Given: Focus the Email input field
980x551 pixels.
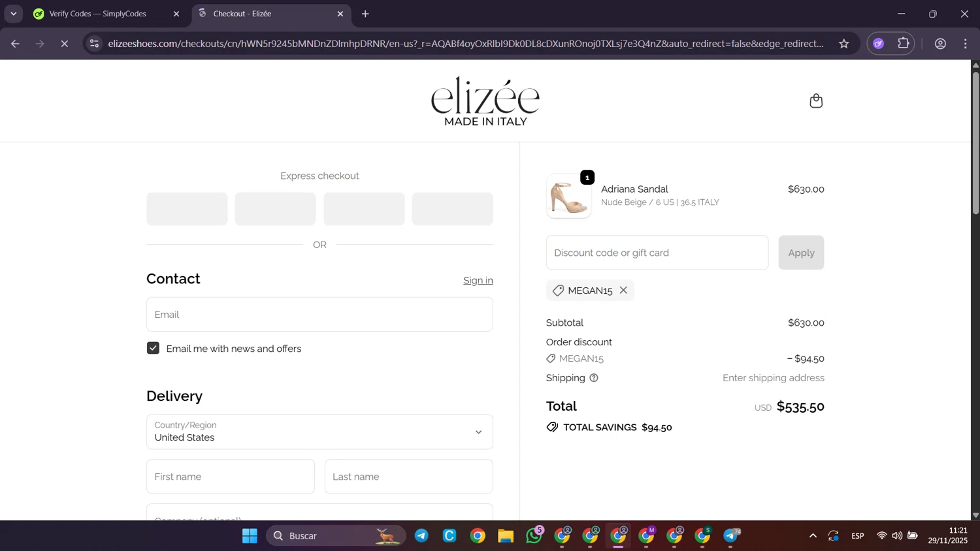Looking at the screenshot, I should pos(319,315).
